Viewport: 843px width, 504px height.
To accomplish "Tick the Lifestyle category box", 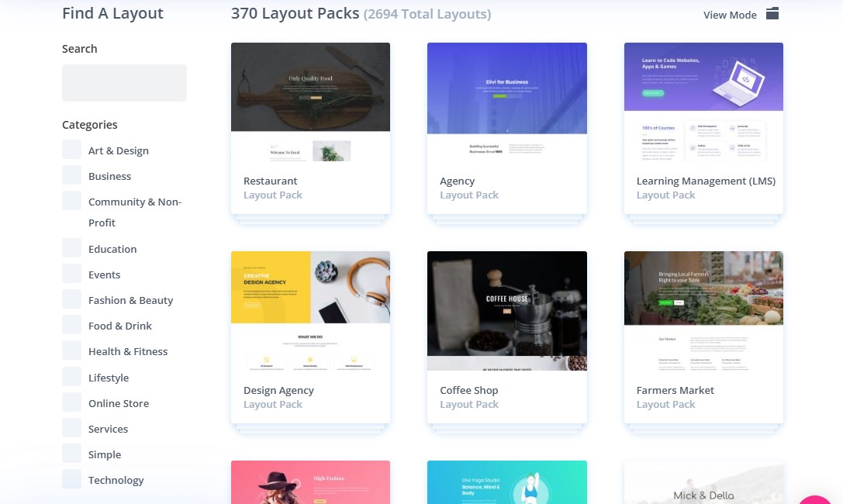I will click(71, 377).
